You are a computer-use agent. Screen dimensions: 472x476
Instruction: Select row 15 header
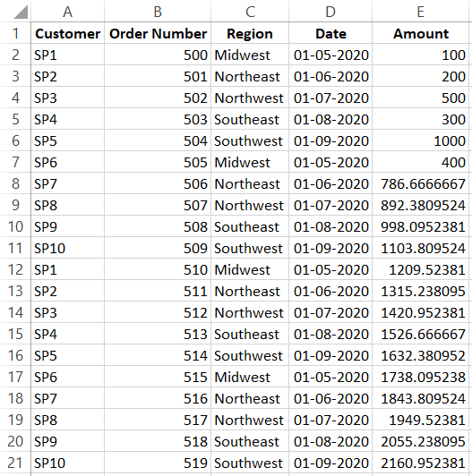point(15,334)
